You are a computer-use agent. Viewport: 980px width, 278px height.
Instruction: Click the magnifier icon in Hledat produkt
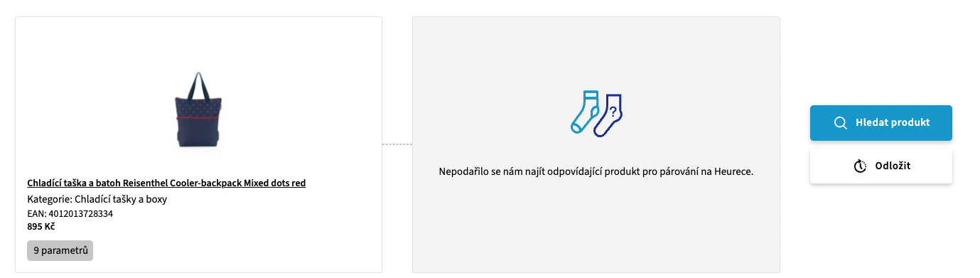(840, 123)
